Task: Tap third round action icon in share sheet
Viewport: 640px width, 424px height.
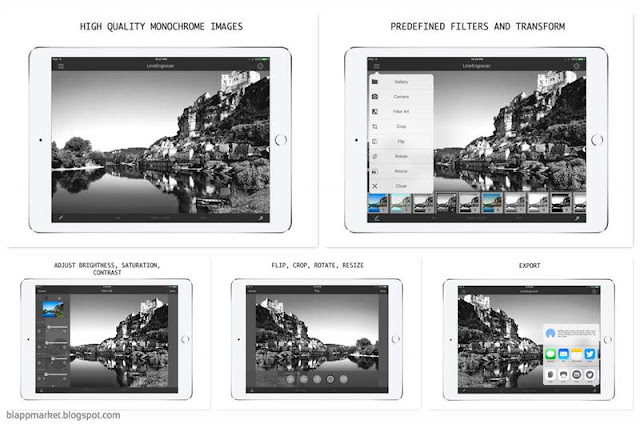Action: pos(577,374)
